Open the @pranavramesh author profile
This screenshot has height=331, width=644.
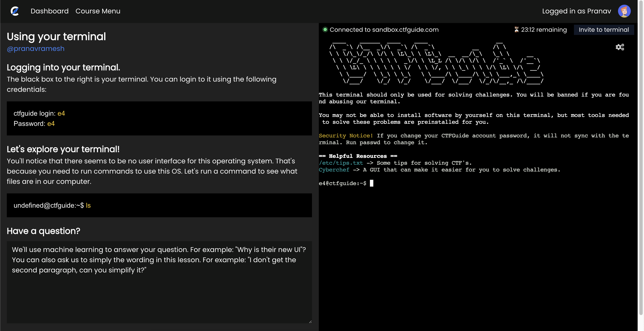tap(36, 48)
